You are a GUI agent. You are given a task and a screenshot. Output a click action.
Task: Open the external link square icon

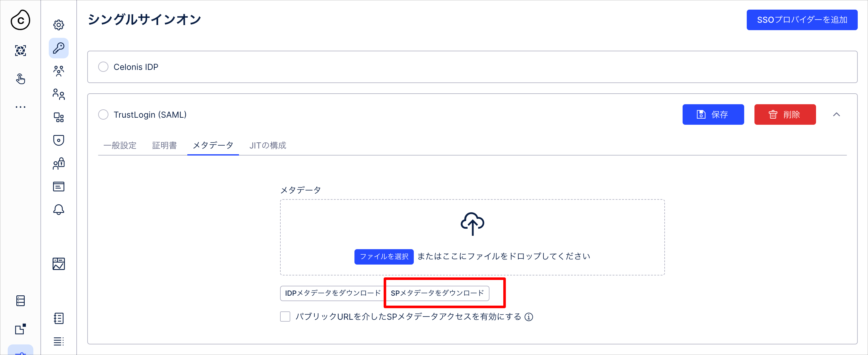(20, 329)
